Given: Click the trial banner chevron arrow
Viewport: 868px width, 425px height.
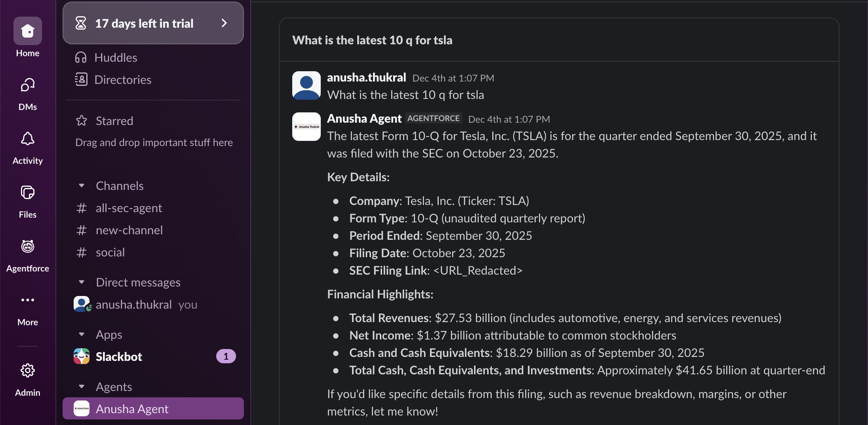Looking at the screenshot, I should tap(224, 23).
